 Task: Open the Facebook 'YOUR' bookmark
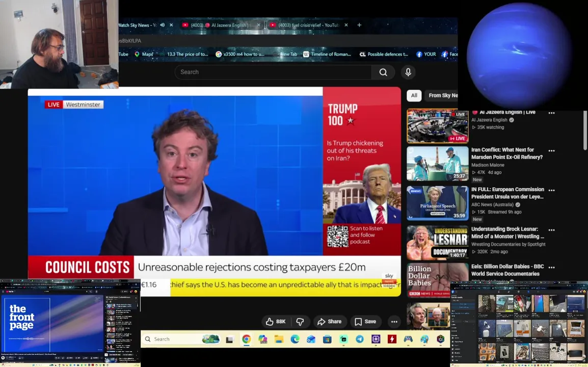426,55
